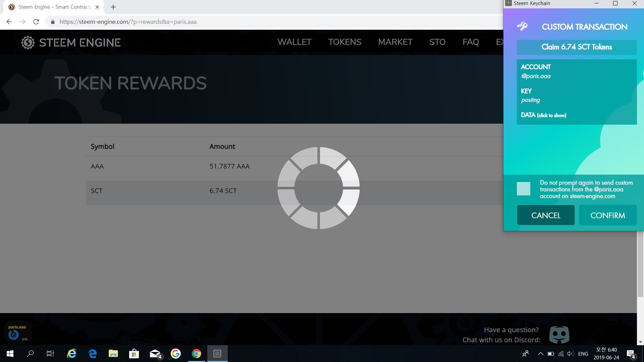Minimize the Steem Keychain window

point(596,3)
